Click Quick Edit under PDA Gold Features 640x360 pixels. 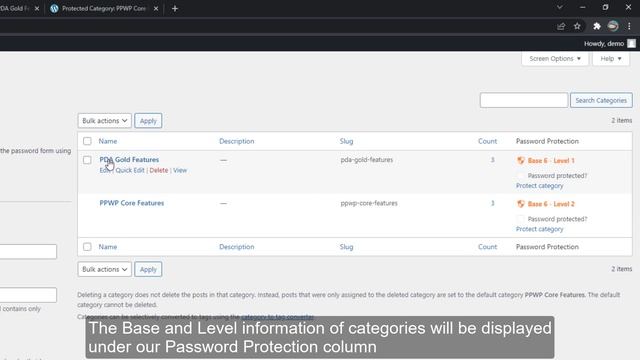(x=130, y=170)
